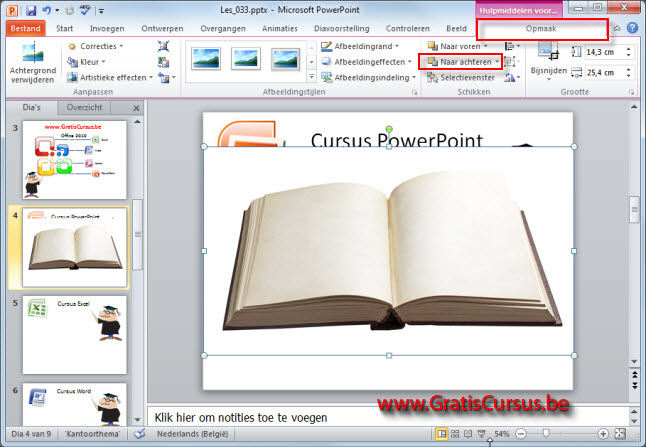Open the Bestand tab

coord(26,28)
